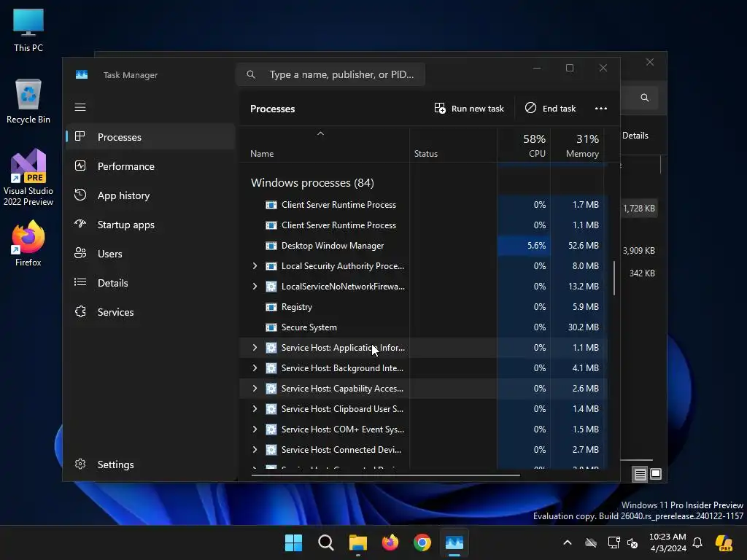Click the network tray icon
The image size is (747, 560).
point(614,542)
